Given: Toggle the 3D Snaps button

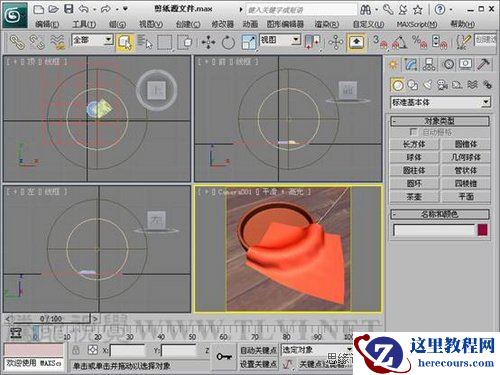Looking at the screenshot, I should tap(380, 42).
